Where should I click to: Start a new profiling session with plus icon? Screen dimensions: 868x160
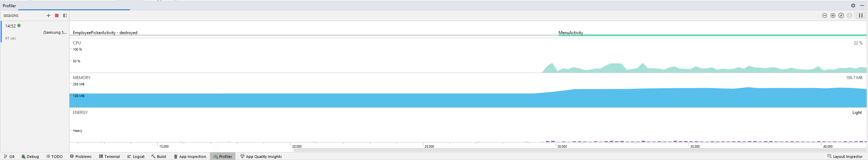click(49, 15)
